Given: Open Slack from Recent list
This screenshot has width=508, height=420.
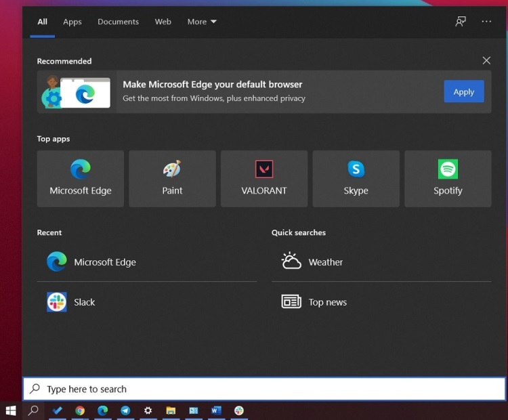Looking at the screenshot, I should click(x=147, y=302).
